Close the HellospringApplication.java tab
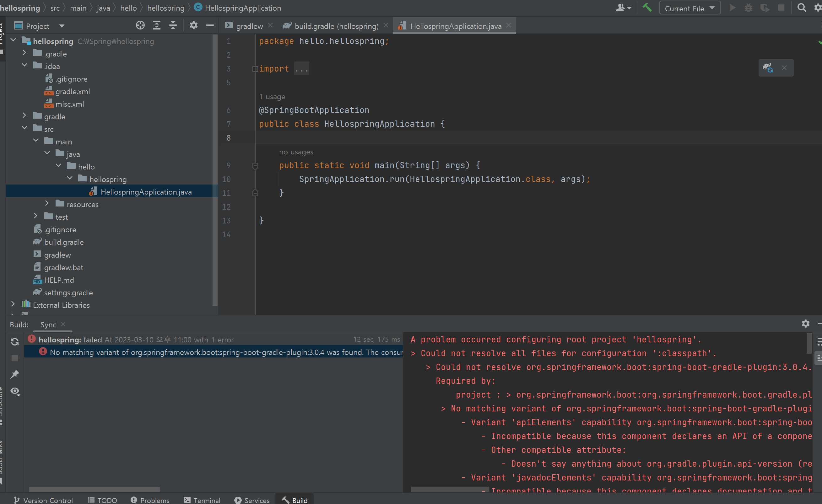This screenshot has width=822, height=504. [x=508, y=25]
